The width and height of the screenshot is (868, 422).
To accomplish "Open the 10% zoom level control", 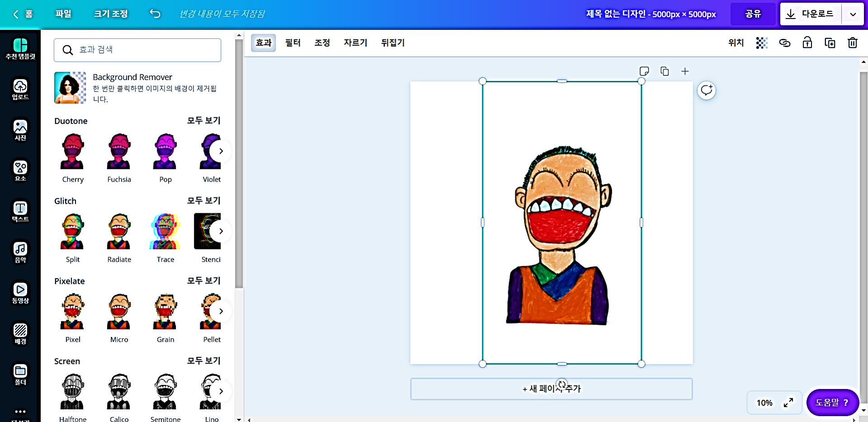I will (764, 403).
